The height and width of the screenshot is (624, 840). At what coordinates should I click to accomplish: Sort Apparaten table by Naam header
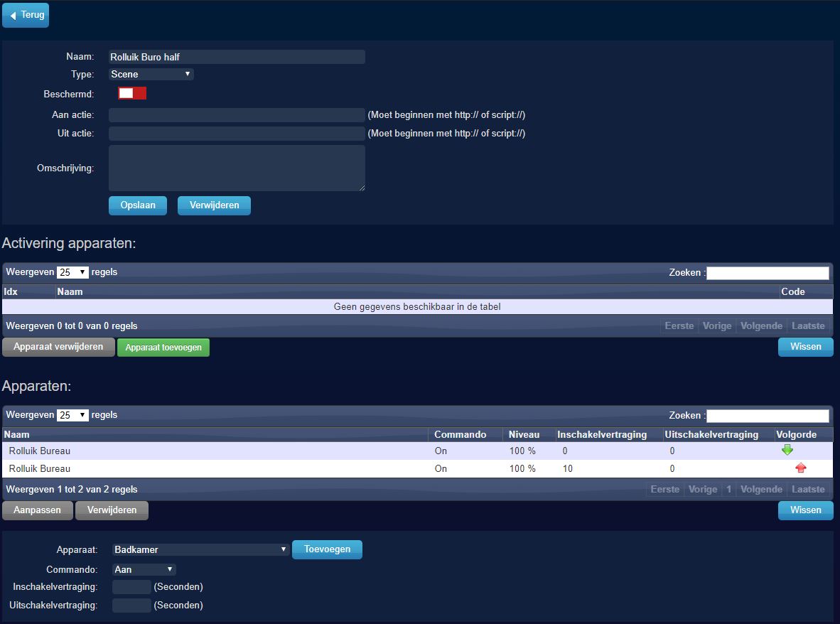click(x=215, y=434)
